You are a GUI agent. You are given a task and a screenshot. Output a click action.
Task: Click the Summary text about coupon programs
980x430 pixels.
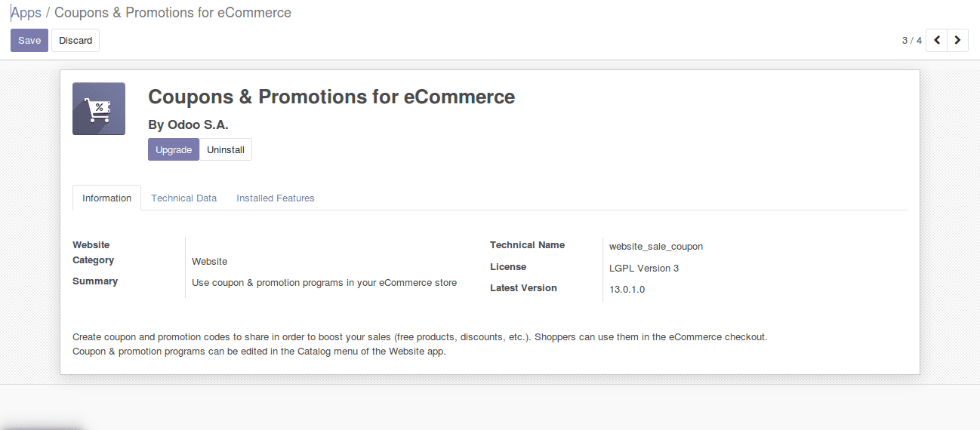[x=325, y=283]
